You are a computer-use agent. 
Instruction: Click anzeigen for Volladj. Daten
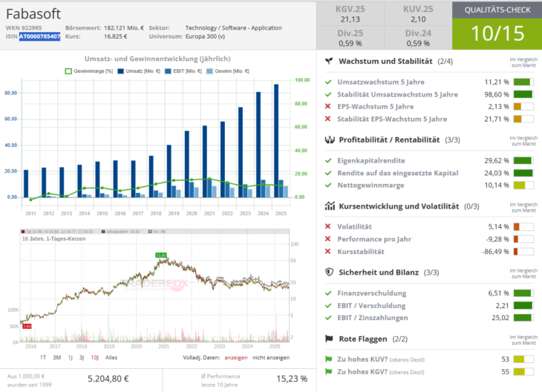coord(236,357)
